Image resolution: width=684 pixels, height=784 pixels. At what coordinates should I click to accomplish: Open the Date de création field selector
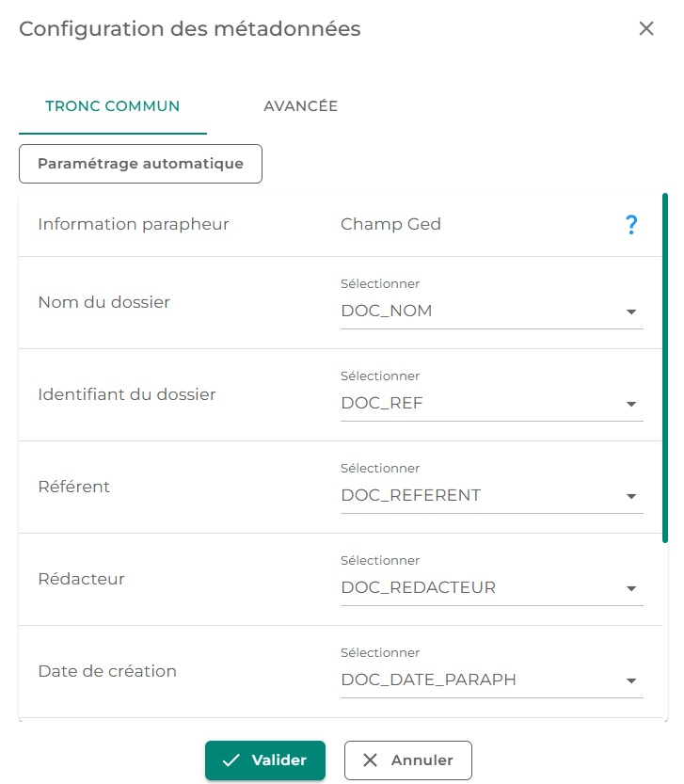pos(480,680)
